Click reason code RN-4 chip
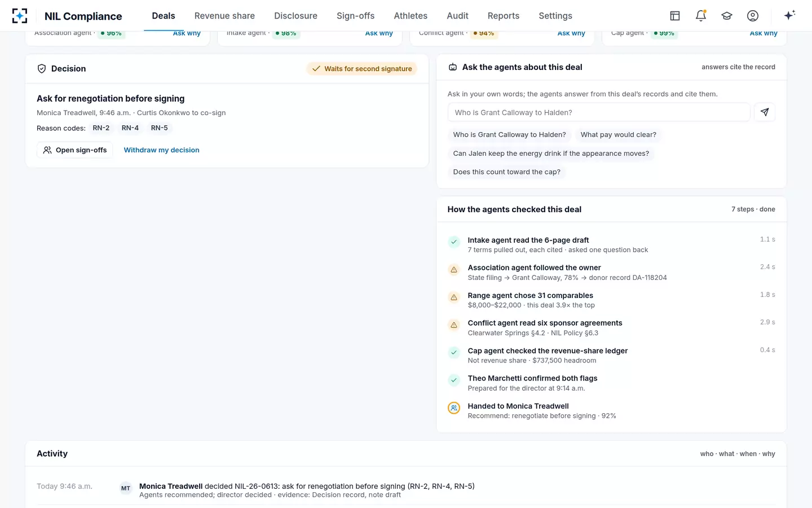Screen dimensions: 812x508 130,128
